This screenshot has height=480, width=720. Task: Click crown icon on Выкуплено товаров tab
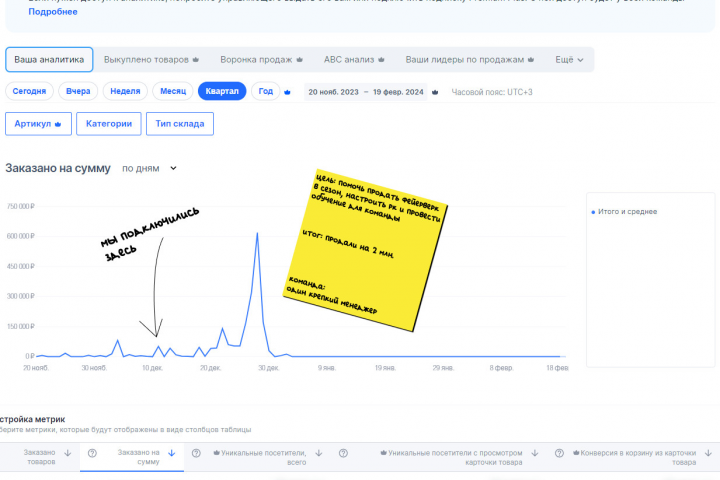[x=196, y=60]
